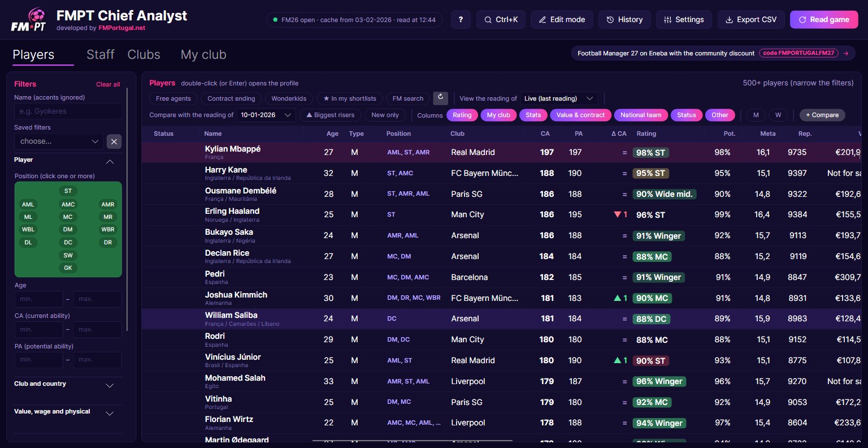Click the FM search chip
The width and height of the screenshot is (868, 448).
tap(408, 98)
